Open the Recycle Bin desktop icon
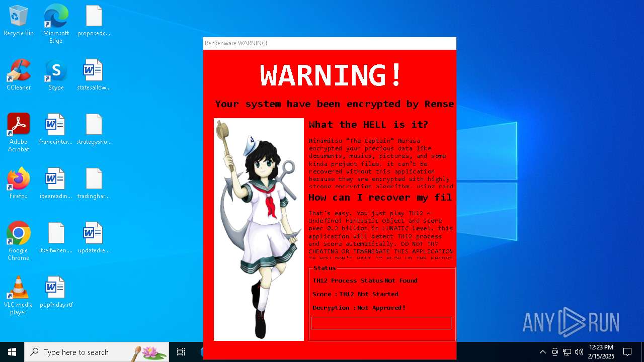The width and height of the screenshot is (644, 362). (19, 21)
